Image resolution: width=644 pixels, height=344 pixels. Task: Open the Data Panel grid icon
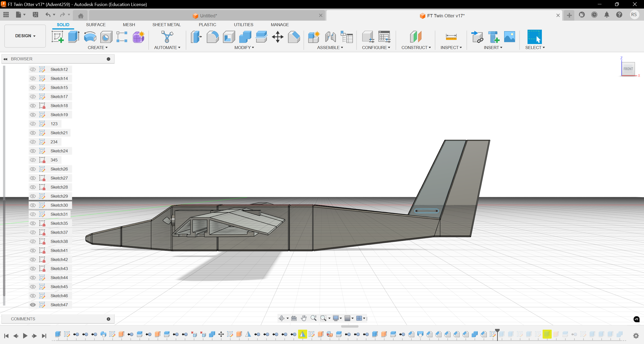click(6, 15)
